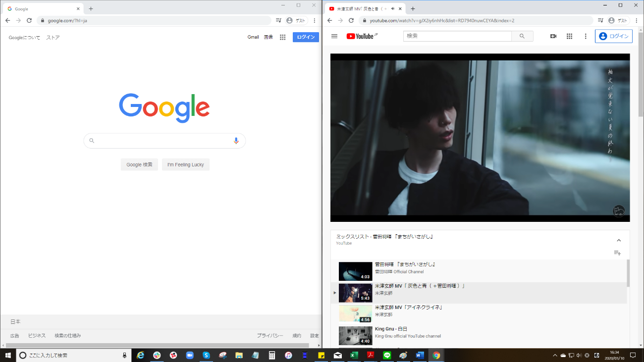Open the ビジネス footer link
This screenshot has height=362, width=644.
[37, 336]
